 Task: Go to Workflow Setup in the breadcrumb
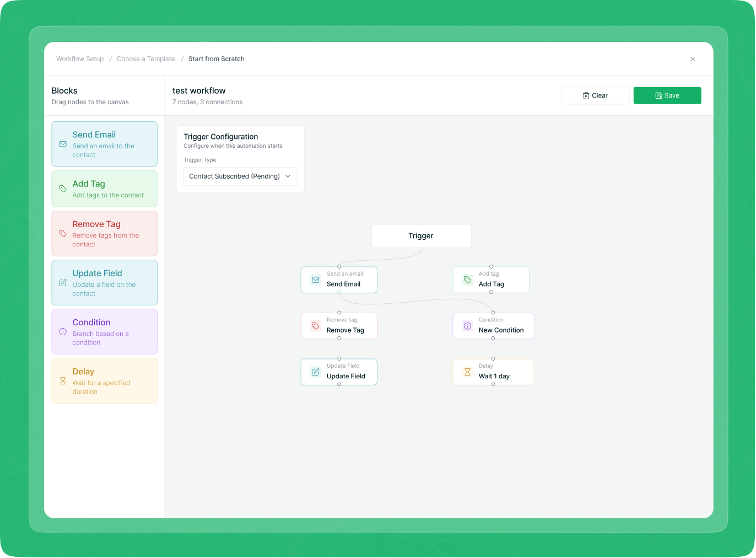(80, 58)
